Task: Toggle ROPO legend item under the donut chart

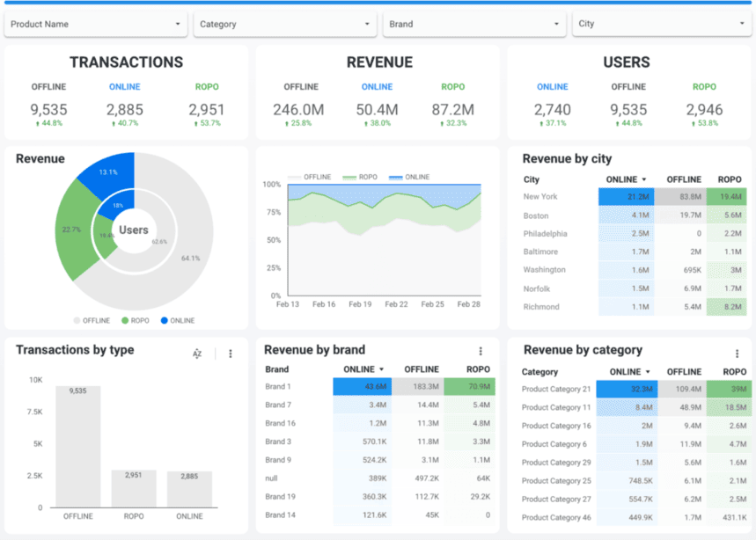Action: (x=136, y=321)
